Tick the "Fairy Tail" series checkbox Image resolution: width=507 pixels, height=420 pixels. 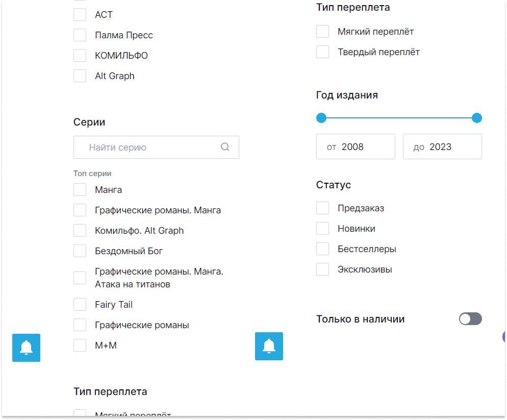tap(80, 305)
